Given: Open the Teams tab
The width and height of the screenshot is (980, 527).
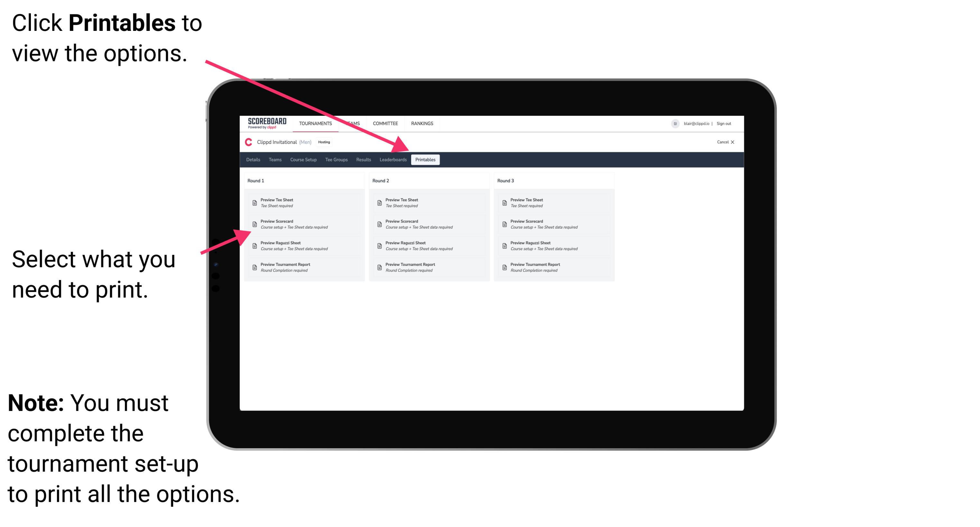Looking at the screenshot, I should click(x=270, y=160).
